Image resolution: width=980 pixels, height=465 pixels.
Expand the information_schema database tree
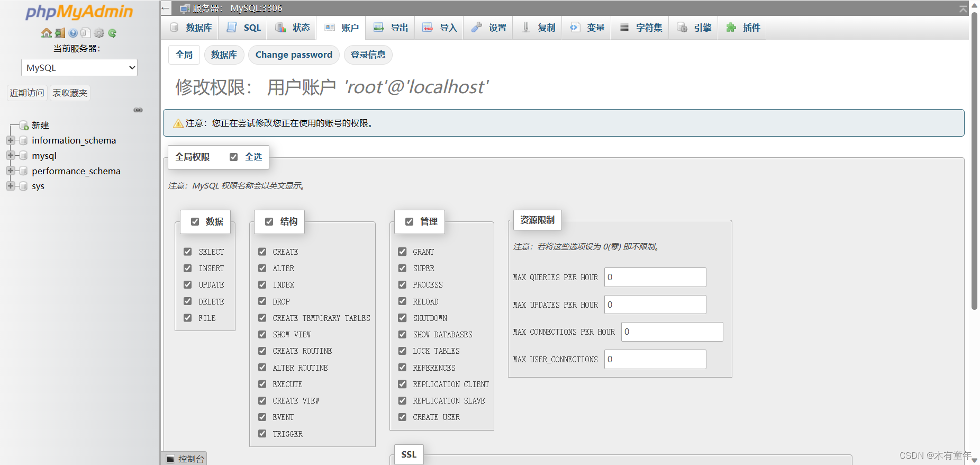[10, 140]
